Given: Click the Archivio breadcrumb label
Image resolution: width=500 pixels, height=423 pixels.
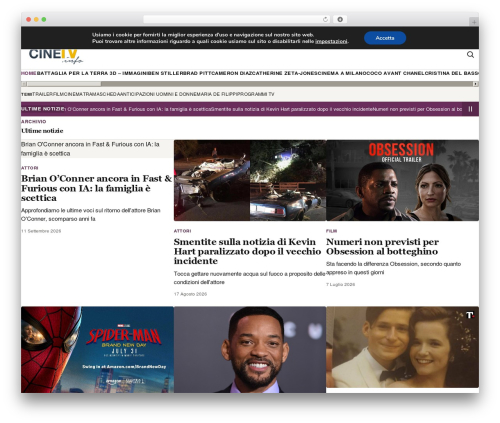Looking at the screenshot, I should [34, 122].
